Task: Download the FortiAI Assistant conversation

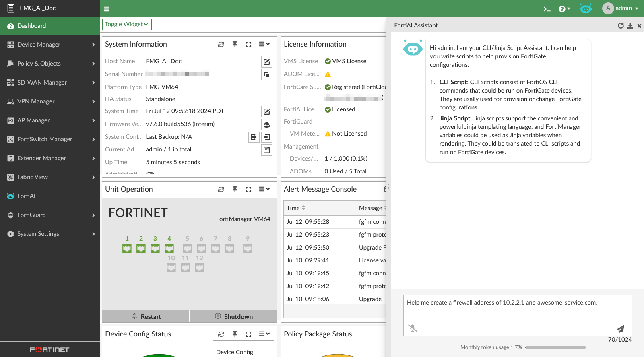Action: coord(630,26)
